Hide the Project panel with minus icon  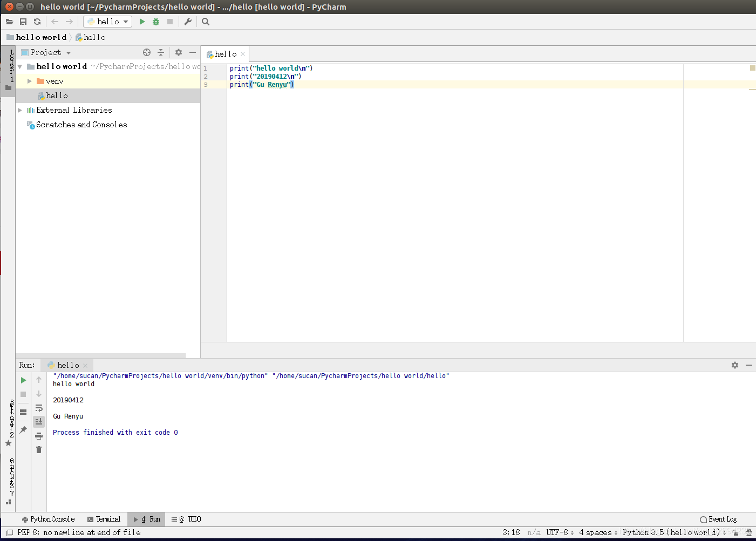[x=193, y=52]
